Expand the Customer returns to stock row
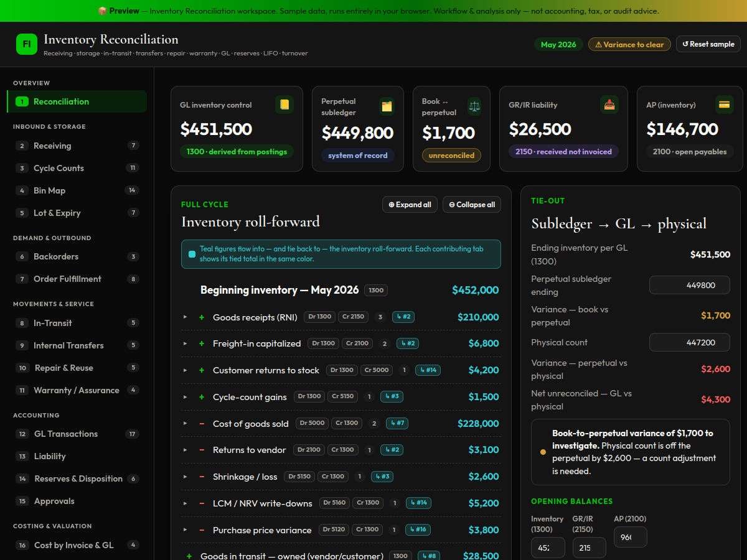Screen dimensions: 747x560 point(185,370)
